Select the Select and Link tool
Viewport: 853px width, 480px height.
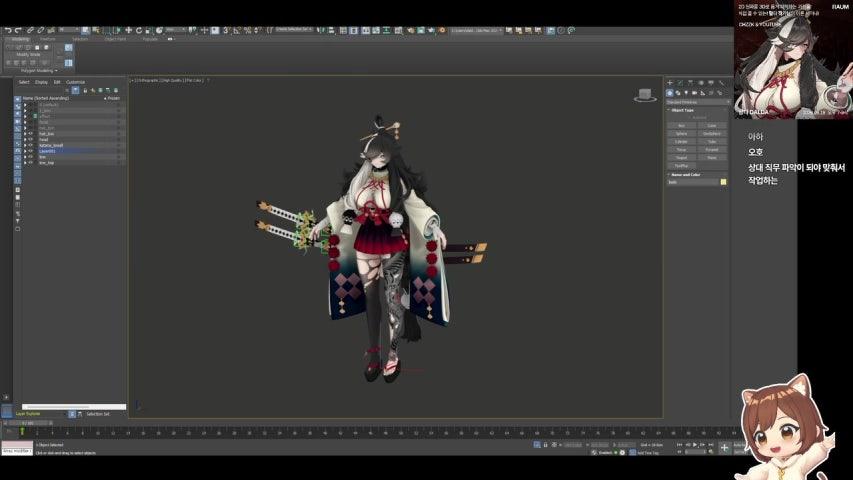[x=30, y=30]
